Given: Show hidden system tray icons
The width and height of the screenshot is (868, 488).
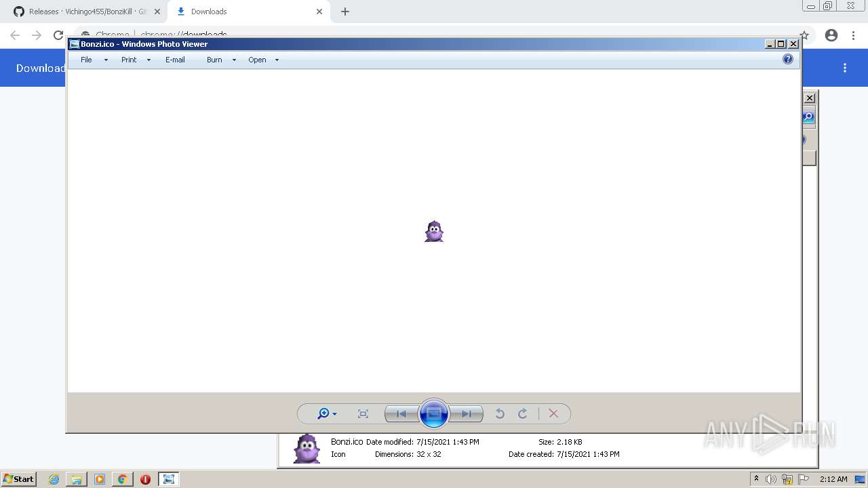Looking at the screenshot, I should (x=756, y=479).
